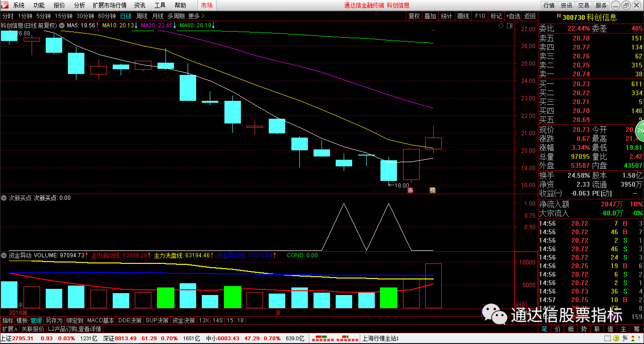Click the 绑定到 button

(74, 320)
